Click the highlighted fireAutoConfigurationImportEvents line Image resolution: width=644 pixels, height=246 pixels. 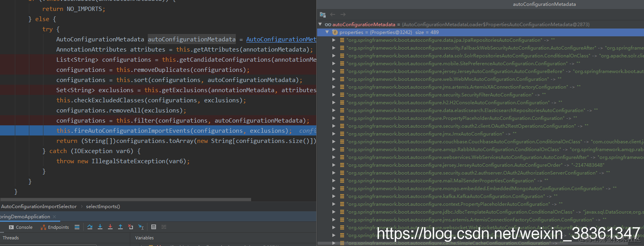tap(158, 131)
